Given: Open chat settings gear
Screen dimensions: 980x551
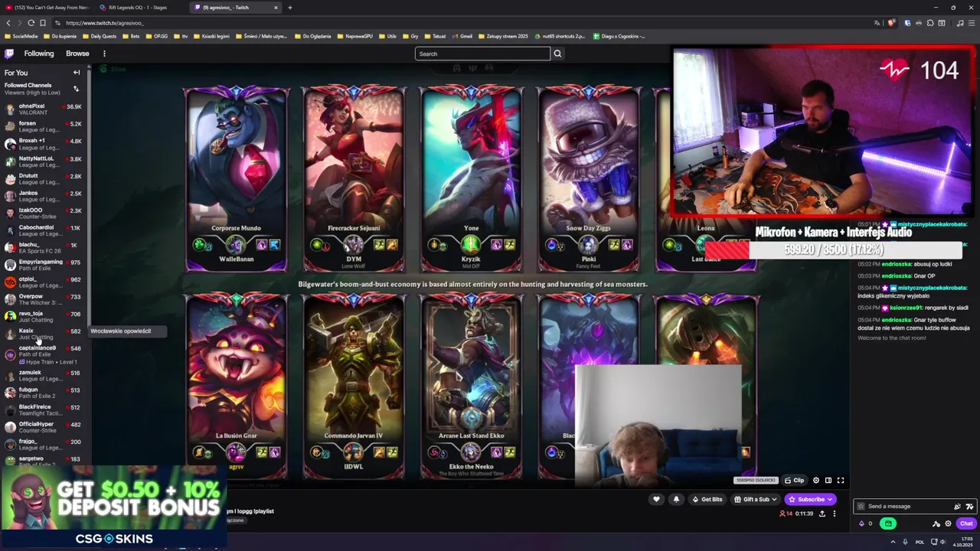Looking at the screenshot, I should click(948, 524).
